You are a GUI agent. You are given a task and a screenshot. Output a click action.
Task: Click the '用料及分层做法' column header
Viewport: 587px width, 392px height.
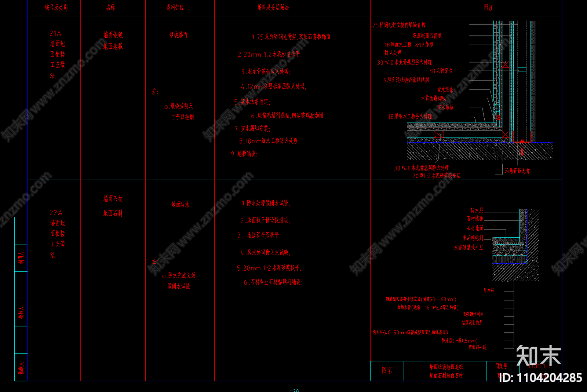tap(273, 7)
